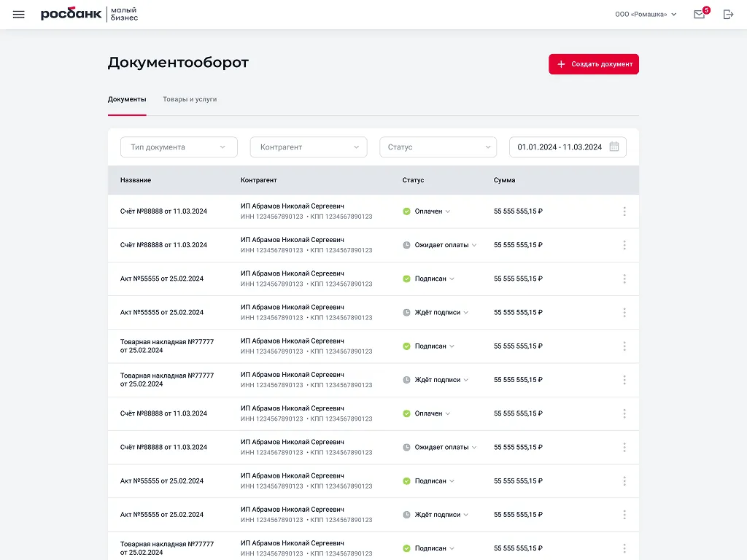Open three-dot menu of first Акт Ждёт подписи row

pos(624,312)
